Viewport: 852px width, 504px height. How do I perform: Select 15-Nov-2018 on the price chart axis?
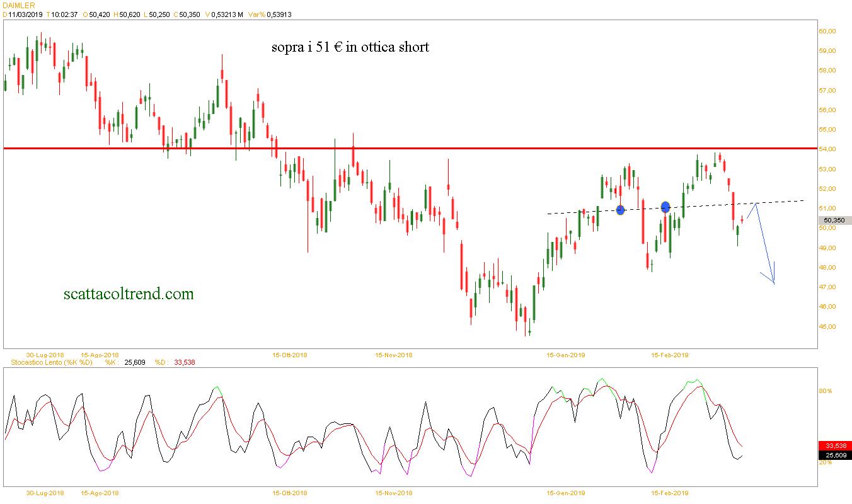pyautogui.click(x=393, y=355)
